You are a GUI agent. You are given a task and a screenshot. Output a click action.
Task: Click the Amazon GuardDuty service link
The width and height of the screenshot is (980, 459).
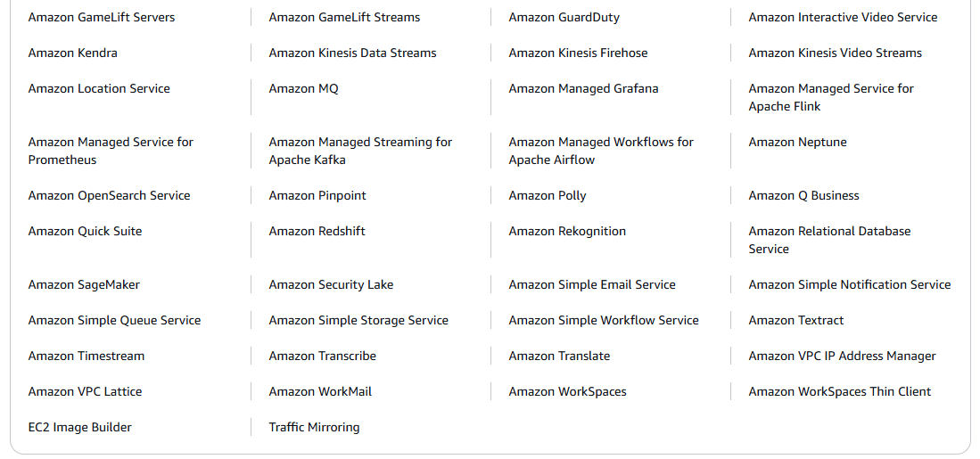point(564,17)
